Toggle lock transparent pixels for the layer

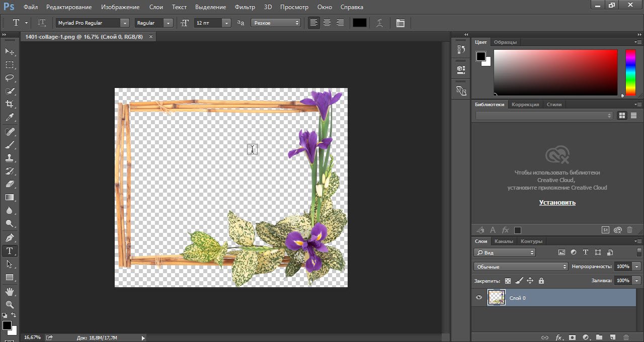click(508, 281)
